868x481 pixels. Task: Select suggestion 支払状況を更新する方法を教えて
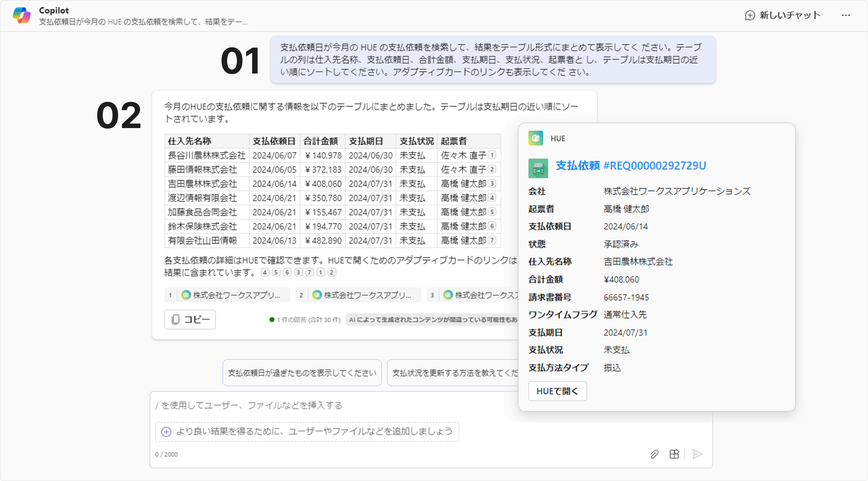(x=453, y=373)
